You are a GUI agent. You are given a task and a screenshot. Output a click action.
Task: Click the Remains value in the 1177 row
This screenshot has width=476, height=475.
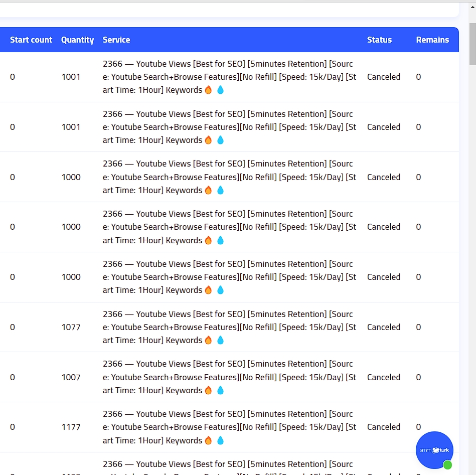418,427
